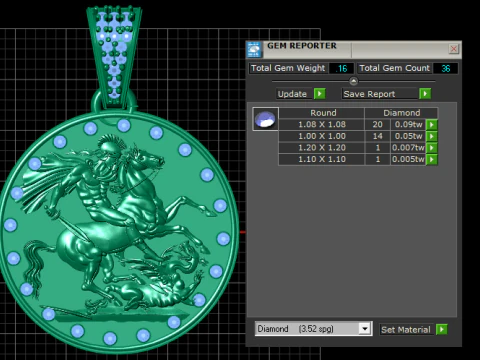Select the 1.10 X 1.10 size cell
The image size is (480, 360).
tap(322, 159)
